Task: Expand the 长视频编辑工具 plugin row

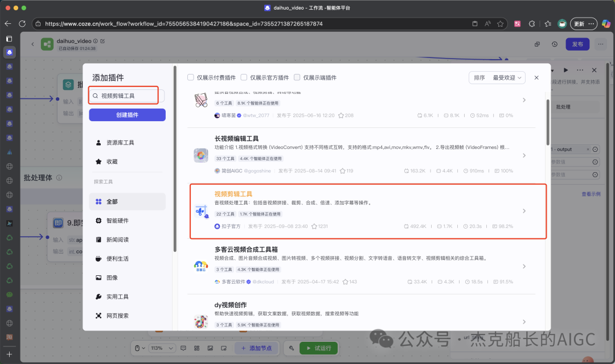Action: click(524, 155)
